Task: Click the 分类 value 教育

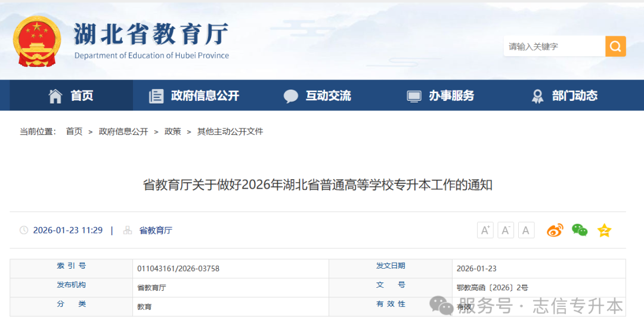Action: [144, 307]
